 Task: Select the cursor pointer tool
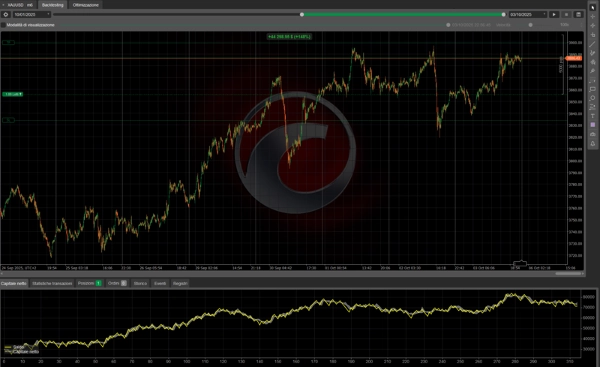pyautogui.click(x=592, y=7)
